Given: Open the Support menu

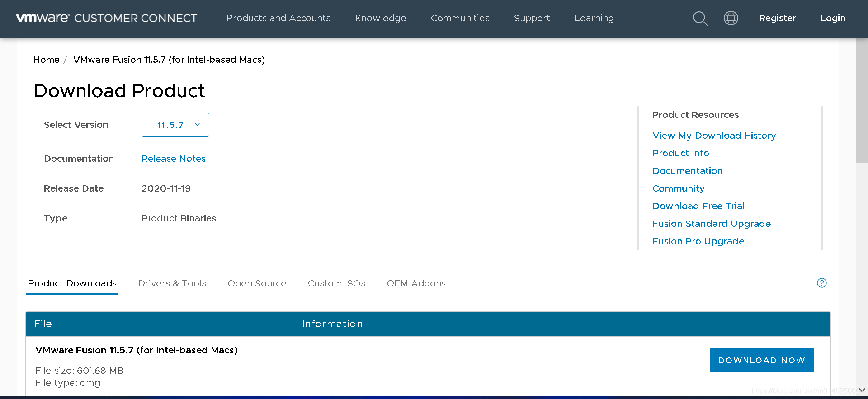Looking at the screenshot, I should [x=532, y=18].
